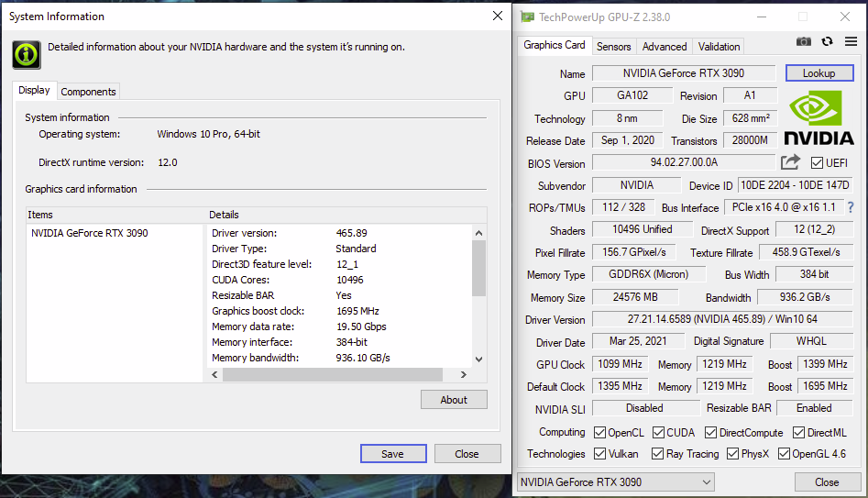
Task: Toggle the DirectML checkbox
Action: tap(799, 432)
